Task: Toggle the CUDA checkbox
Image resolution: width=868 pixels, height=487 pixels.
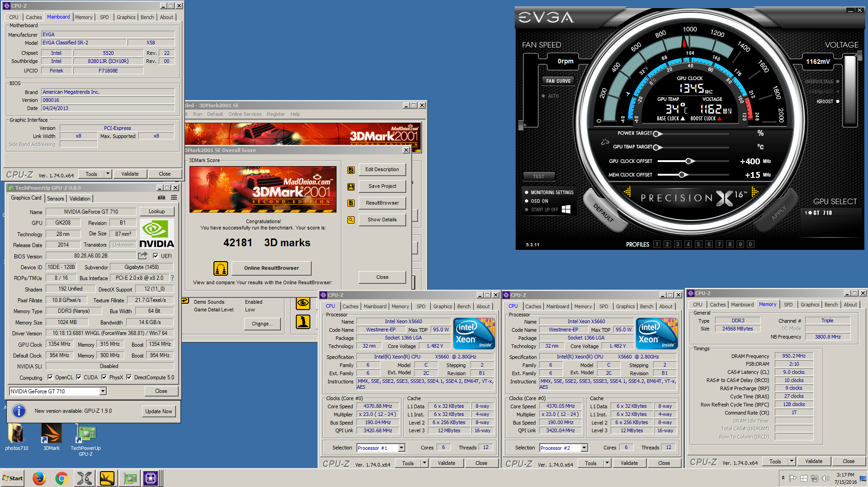Action: click(x=79, y=377)
